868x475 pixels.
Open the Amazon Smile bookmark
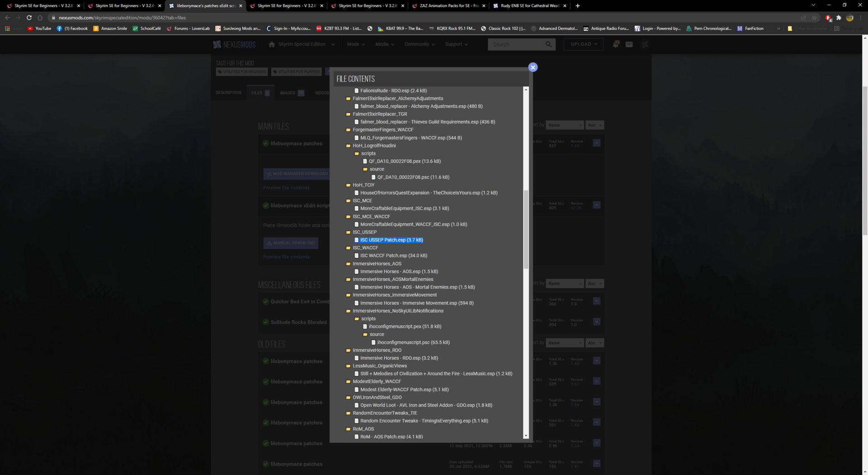tap(110, 28)
